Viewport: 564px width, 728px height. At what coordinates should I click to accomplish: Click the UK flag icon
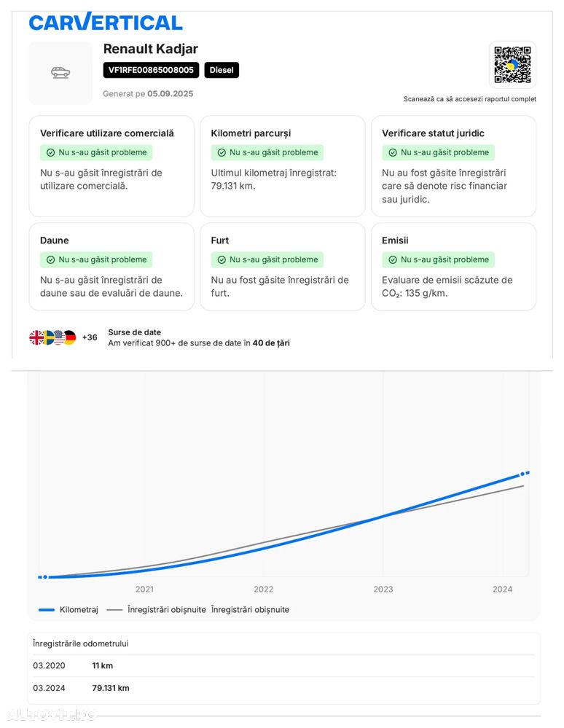click(36, 337)
